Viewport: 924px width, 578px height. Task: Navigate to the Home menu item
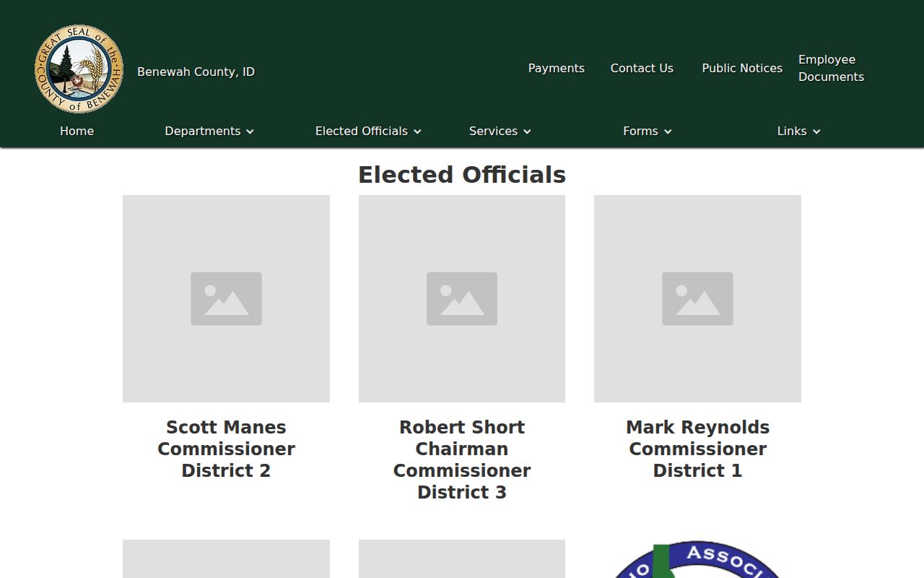tap(77, 131)
